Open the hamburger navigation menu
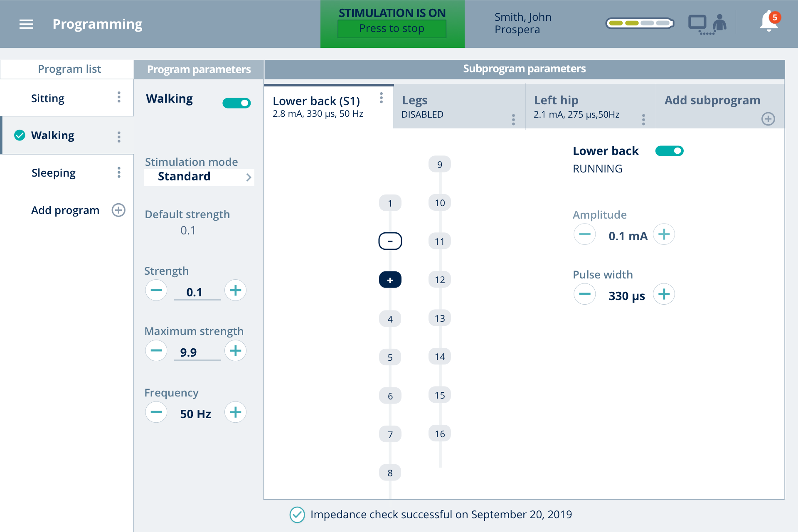 [26, 24]
